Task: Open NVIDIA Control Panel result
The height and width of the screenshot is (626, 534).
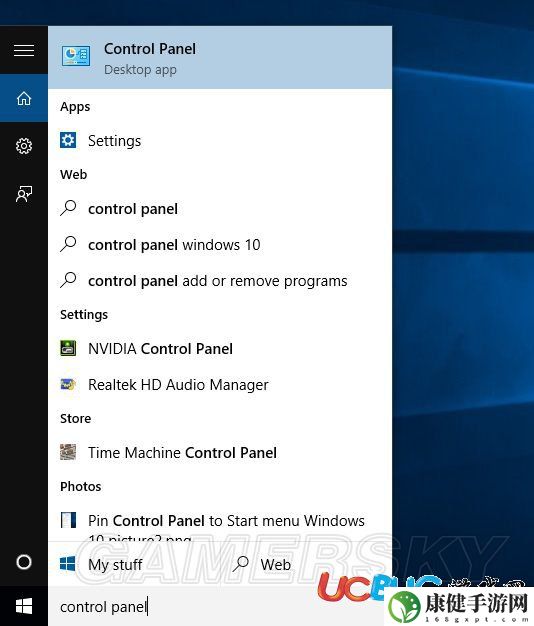Action: click(x=220, y=349)
